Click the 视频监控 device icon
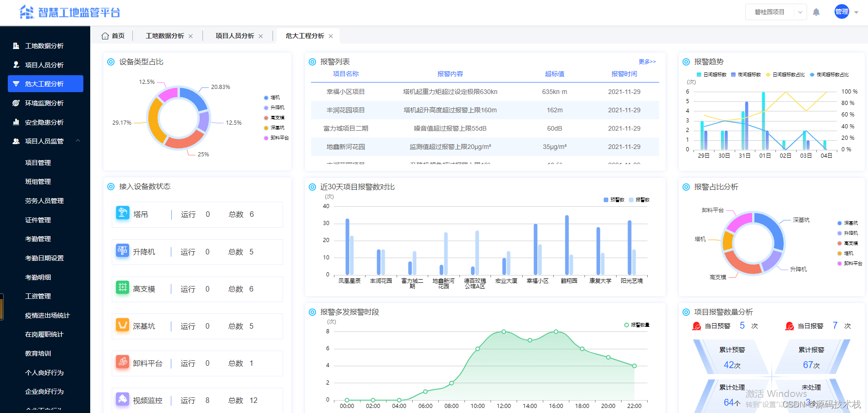 click(x=123, y=399)
